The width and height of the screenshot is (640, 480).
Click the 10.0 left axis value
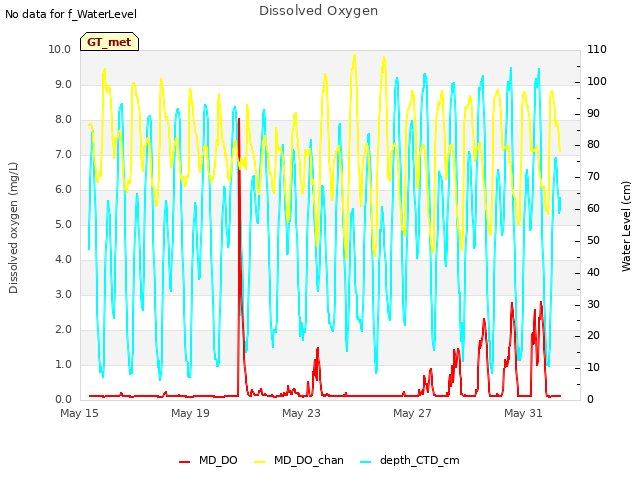(60, 49)
